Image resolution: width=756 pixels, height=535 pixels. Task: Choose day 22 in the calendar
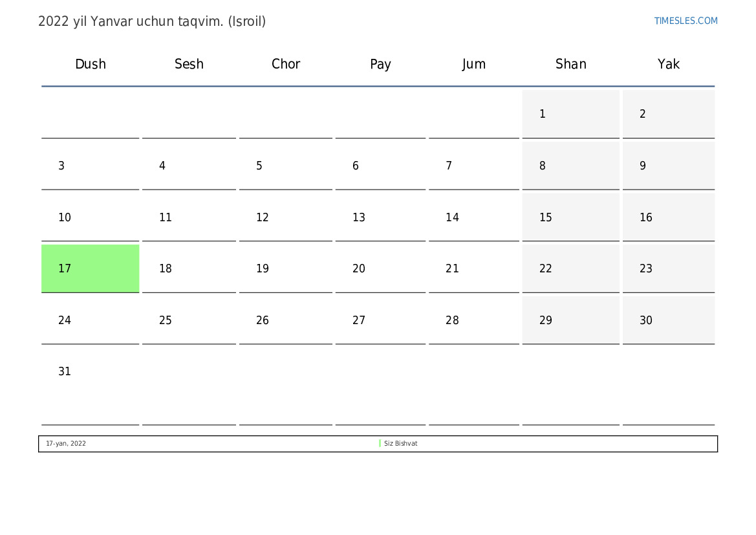[571, 268]
